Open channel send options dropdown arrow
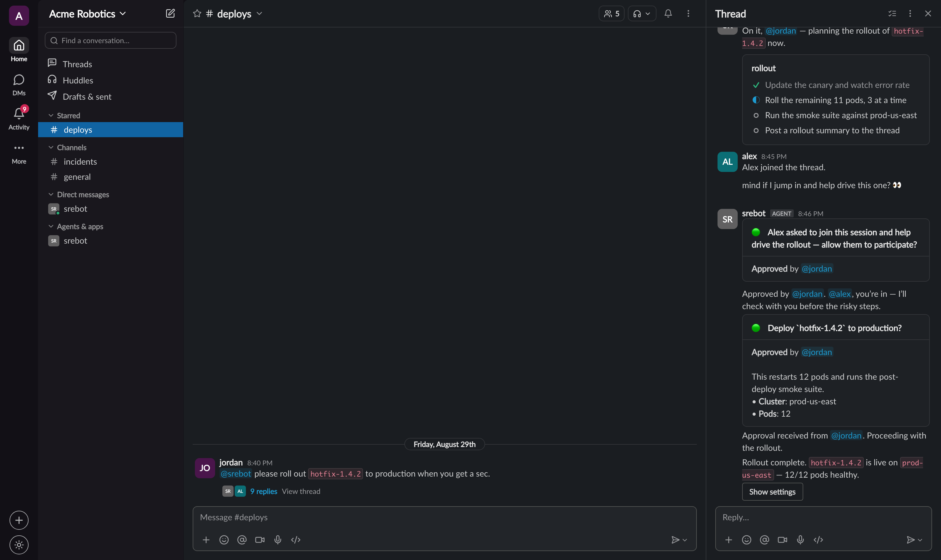 [x=685, y=540]
